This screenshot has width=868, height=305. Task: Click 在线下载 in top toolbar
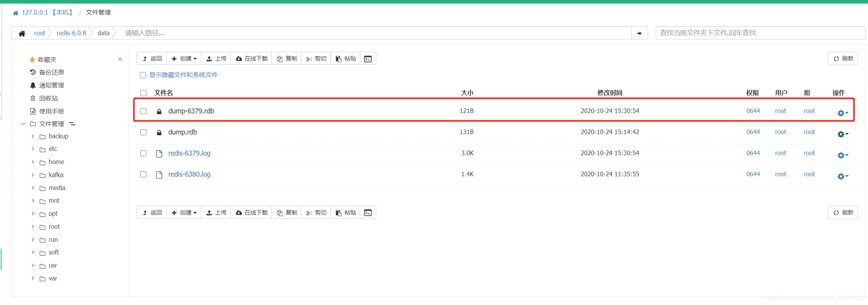(x=251, y=59)
